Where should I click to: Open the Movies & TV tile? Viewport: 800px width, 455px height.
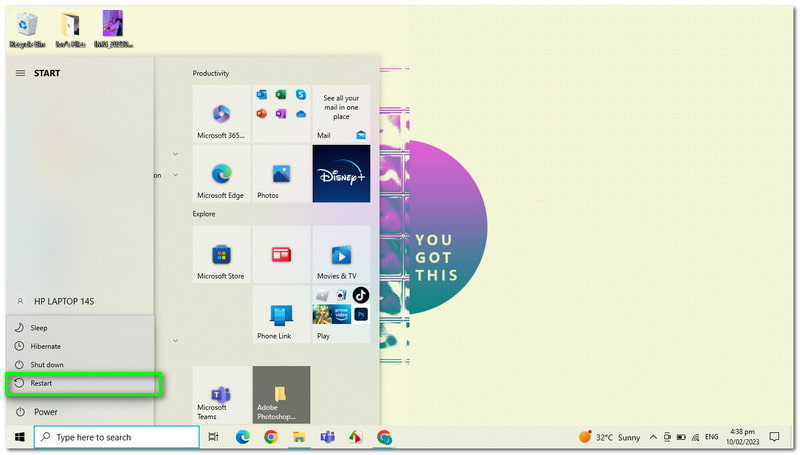pyautogui.click(x=341, y=254)
